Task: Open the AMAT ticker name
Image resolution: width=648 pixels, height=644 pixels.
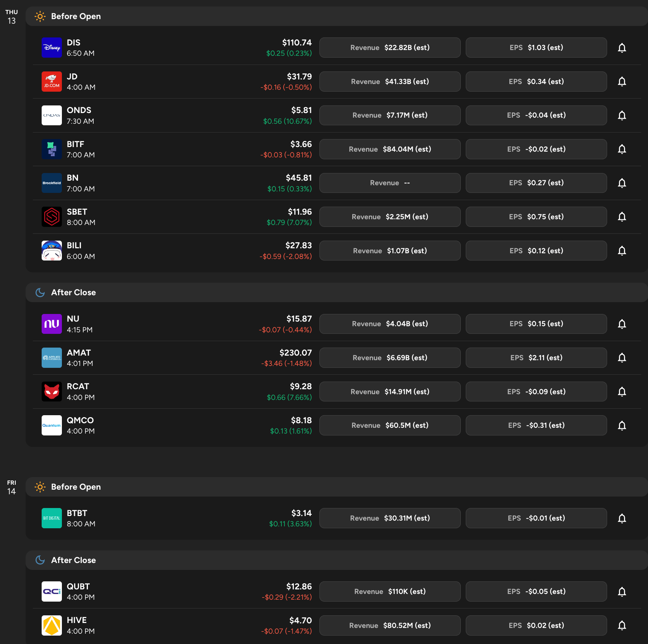Action: pos(79,353)
